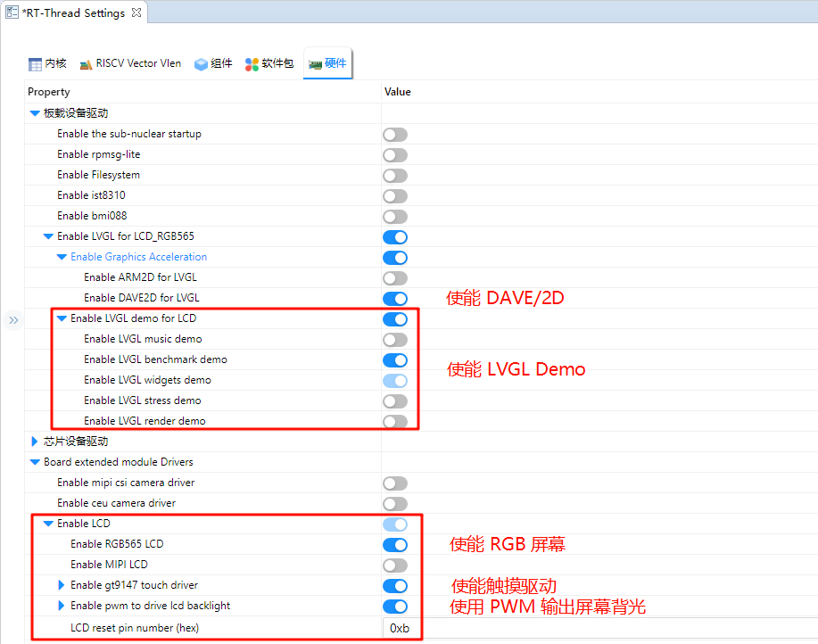The height and width of the screenshot is (644, 818).
Task: Click the LCD reset pin number field
Action: (598, 627)
